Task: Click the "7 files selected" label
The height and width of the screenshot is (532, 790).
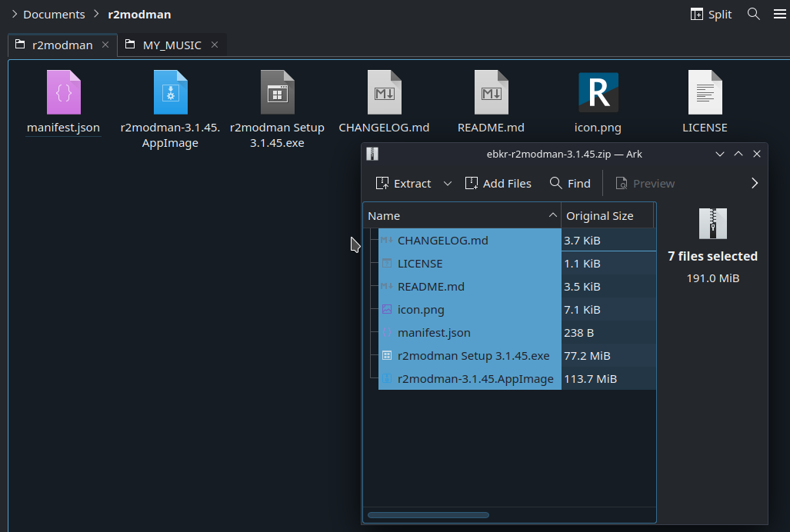Action: pos(713,256)
